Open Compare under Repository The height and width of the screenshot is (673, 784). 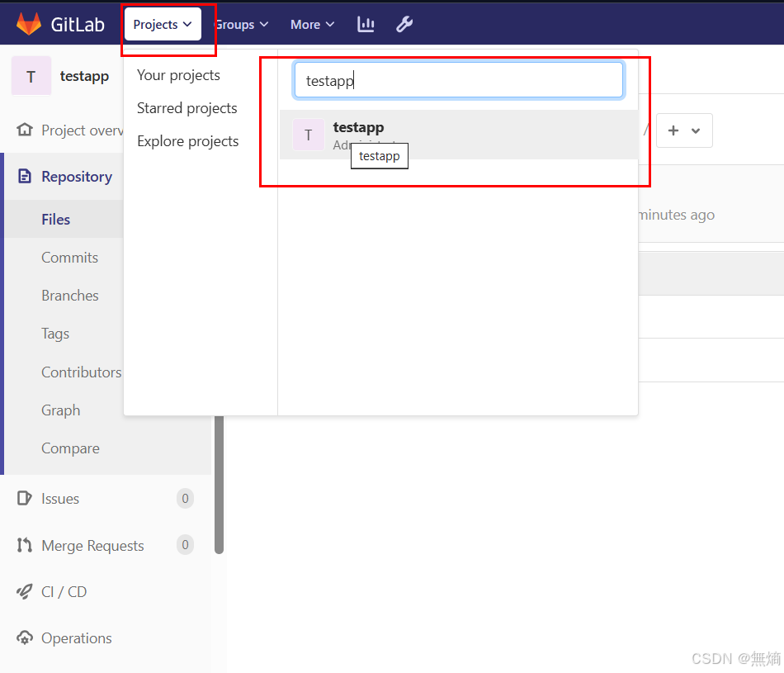pos(70,448)
